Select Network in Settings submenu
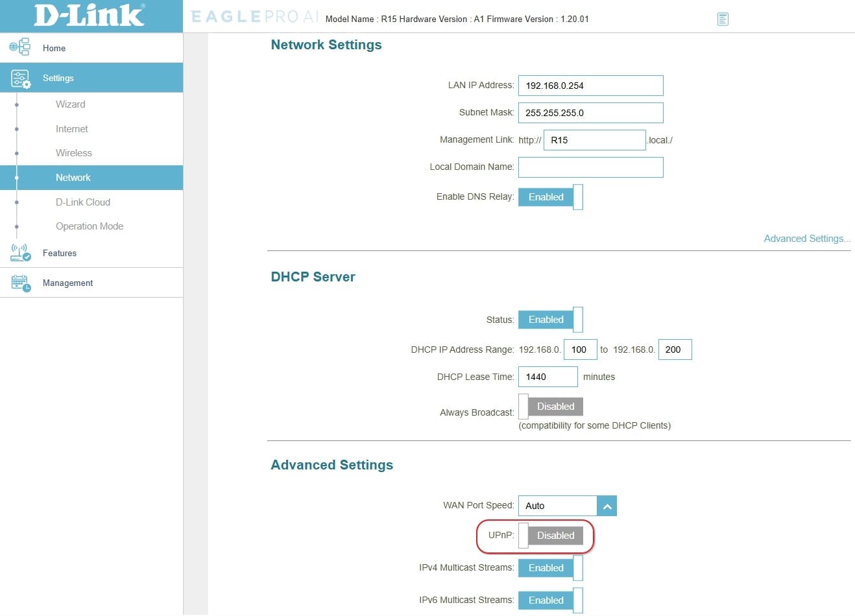Image resolution: width=855 pixels, height=616 pixels. click(91, 178)
